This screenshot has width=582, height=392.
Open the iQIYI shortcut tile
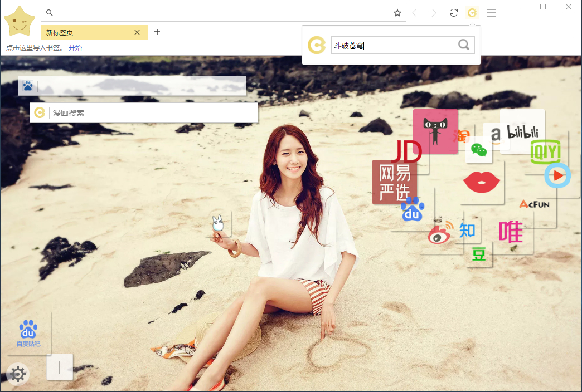545,151
